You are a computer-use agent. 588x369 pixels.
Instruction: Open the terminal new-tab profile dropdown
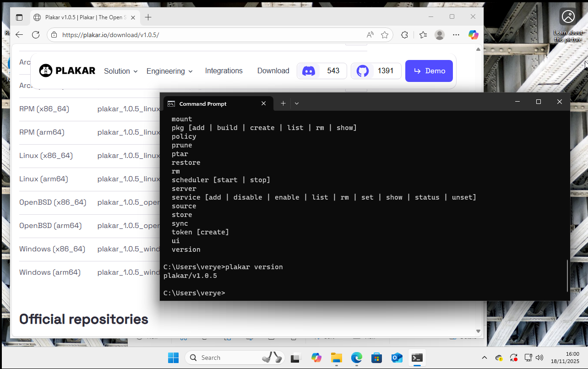pos(297,103)
